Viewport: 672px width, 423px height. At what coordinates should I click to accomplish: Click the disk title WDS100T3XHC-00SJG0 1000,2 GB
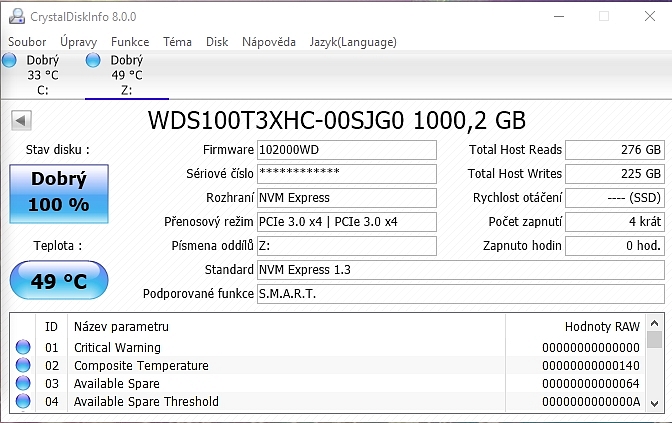click(336, 120)
